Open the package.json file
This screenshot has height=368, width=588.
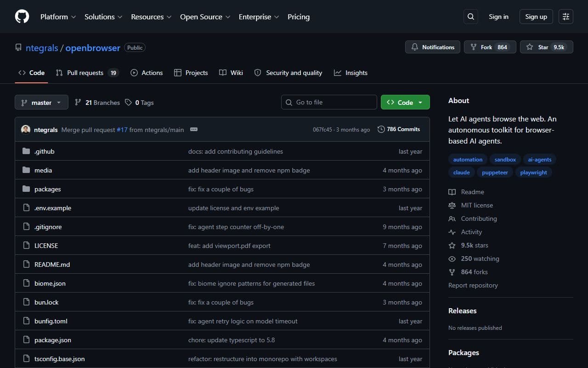point(53,340)
